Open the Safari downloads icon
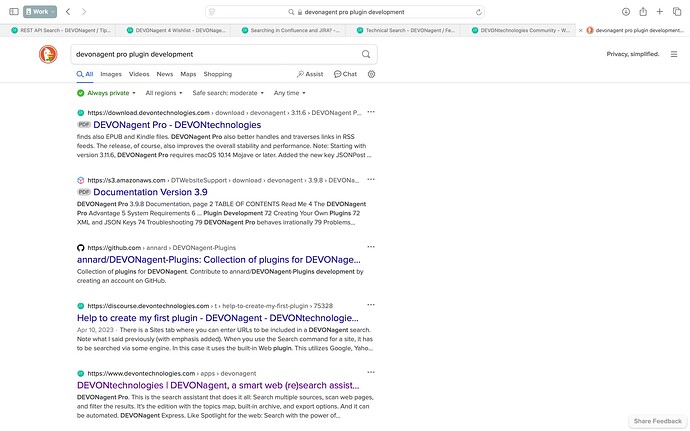This screenshot has height=431, width=690. [x=626, y=12]
